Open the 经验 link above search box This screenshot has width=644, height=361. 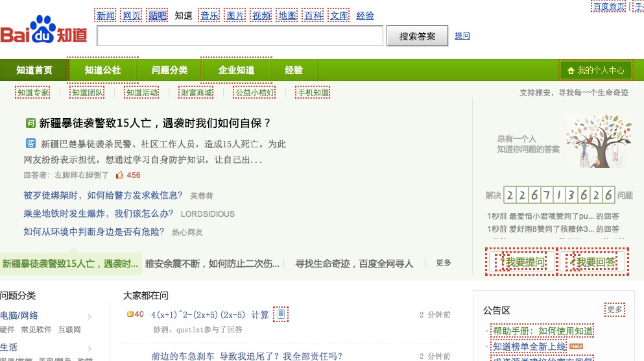364,16
